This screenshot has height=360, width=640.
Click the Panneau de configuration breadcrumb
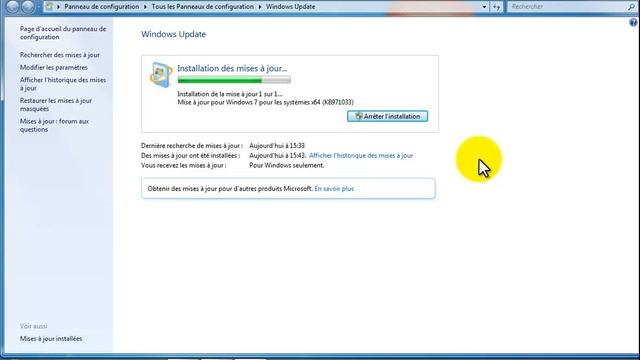pyautogui.click(x=102, y=7)
